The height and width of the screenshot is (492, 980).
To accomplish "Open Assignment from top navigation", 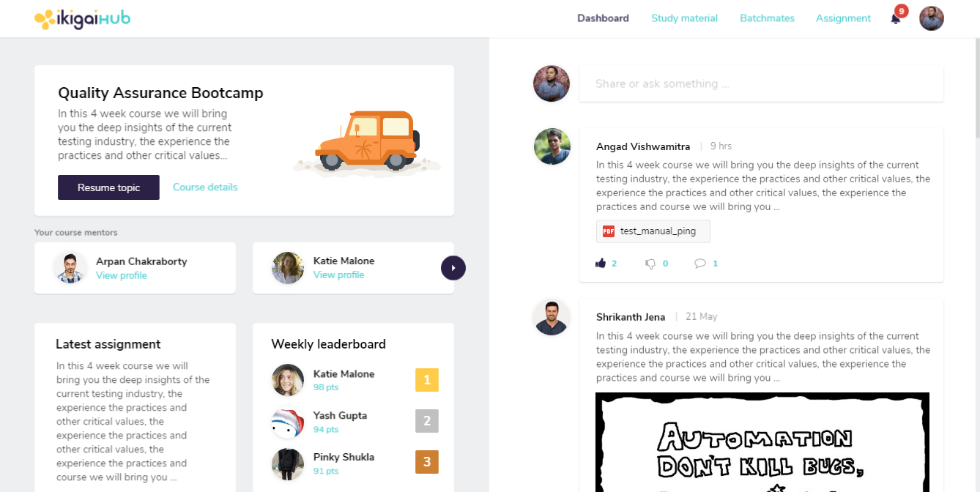I will coord(843,18).
